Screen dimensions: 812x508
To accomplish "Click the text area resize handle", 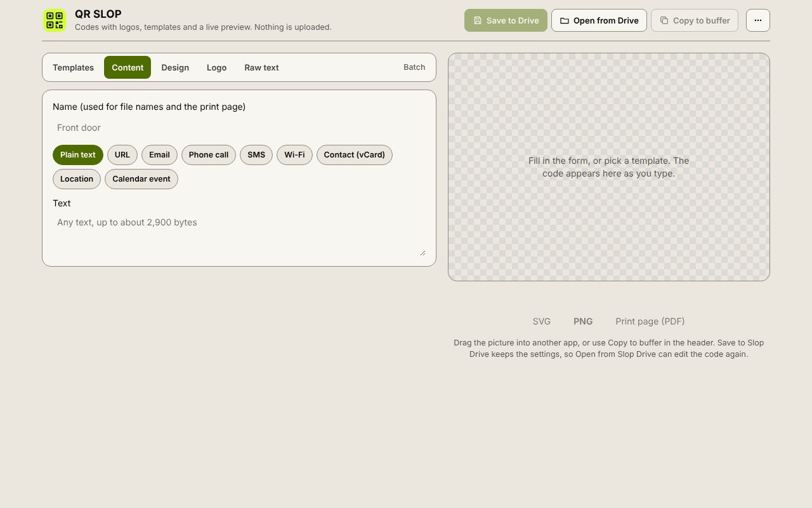I will coord(422,253).
